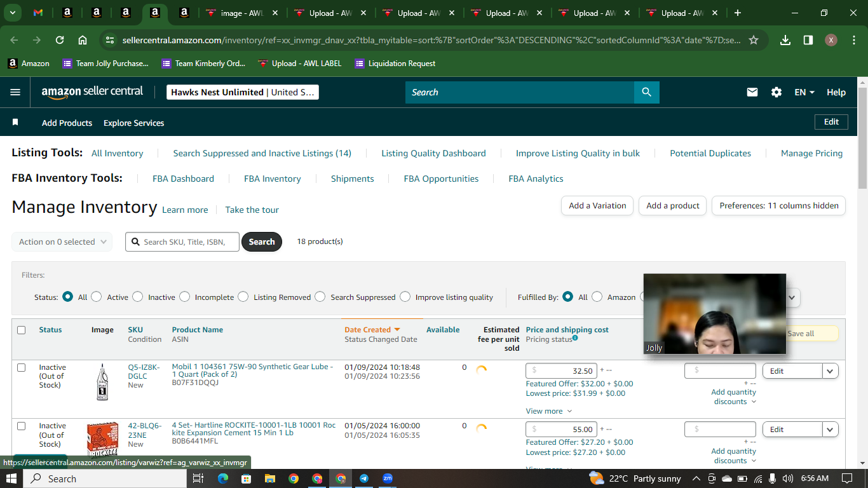Click the Add a product button
Image resolution: width=868 pixels, height=488 pixels.
[673, 205]
